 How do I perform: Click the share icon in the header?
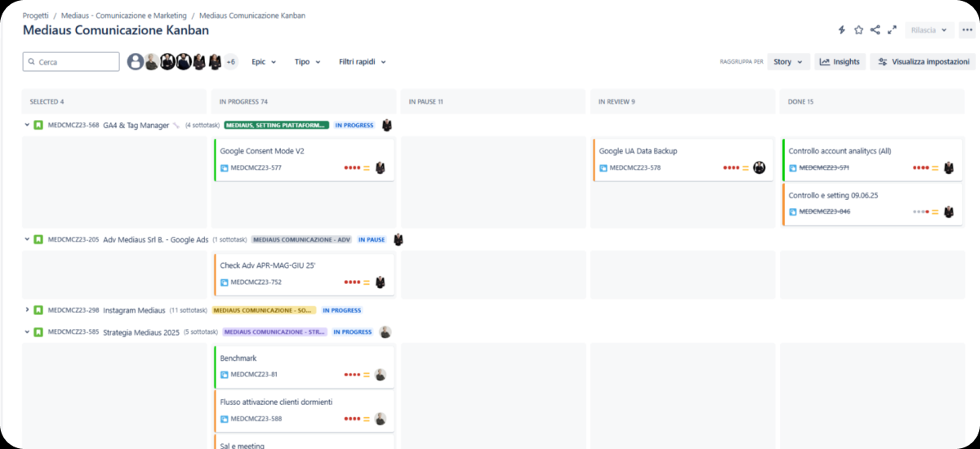point(875,30)
